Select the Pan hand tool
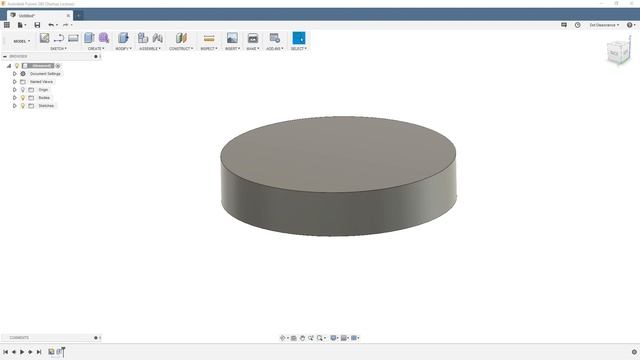 click(x=302, y=338)
